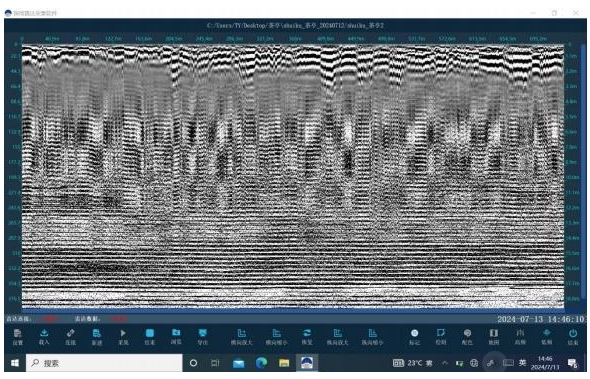Open the 浏览 browse folder icon
The height and width of the screenshot is (379, 590).
[176, 337]
